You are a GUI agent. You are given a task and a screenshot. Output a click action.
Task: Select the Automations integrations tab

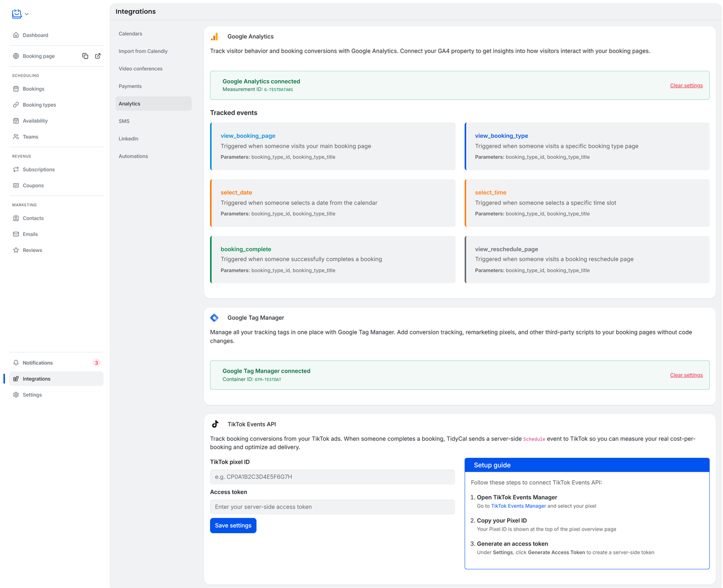[154, 156]
